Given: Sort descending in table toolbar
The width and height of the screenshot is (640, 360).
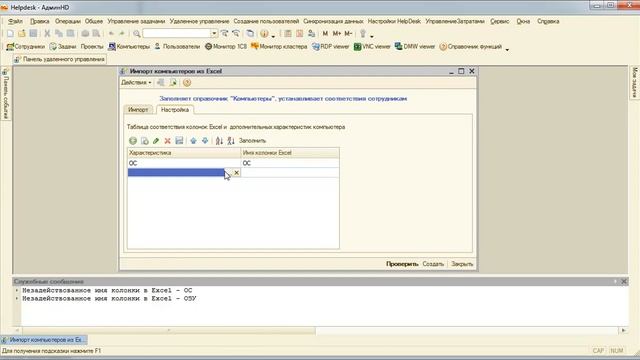Looking at the screenshot, I should [231, 141].
